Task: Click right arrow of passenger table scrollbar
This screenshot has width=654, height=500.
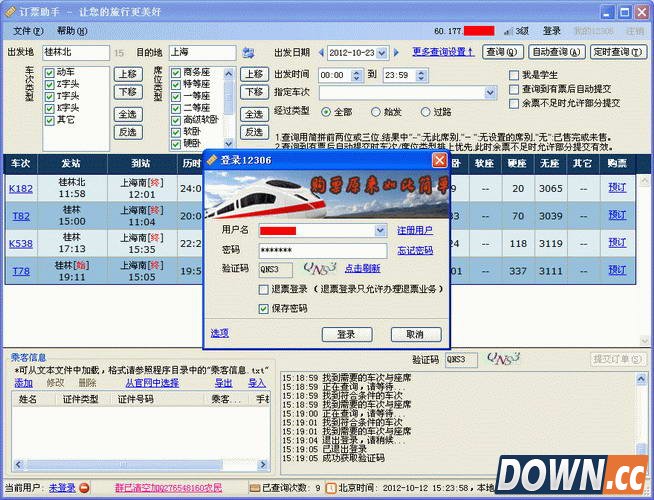Action: [263, 465]
